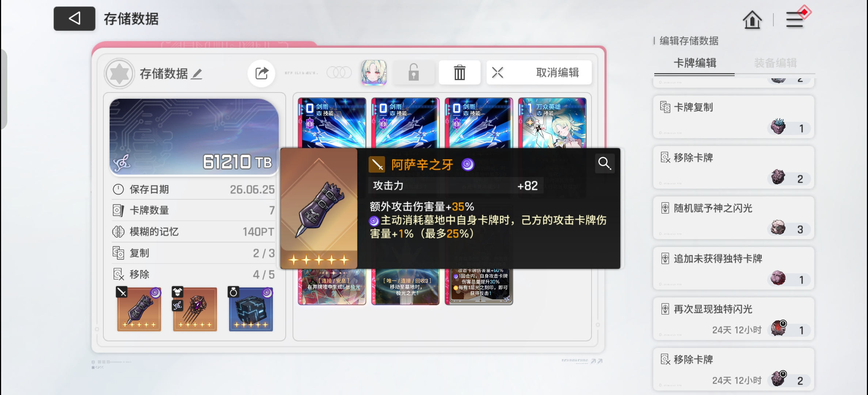Choose 再次显现独特闪光 timed option

[734, 319]
